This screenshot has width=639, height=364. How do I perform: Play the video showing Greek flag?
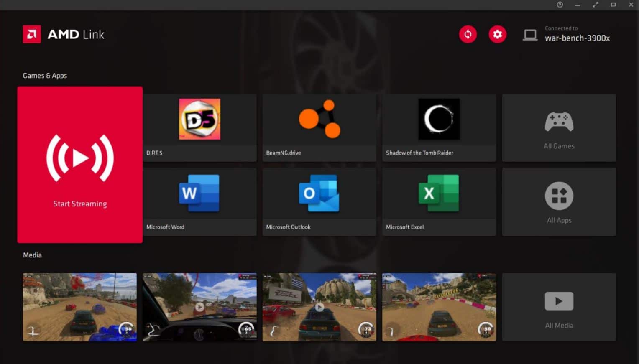click(319, 307)
